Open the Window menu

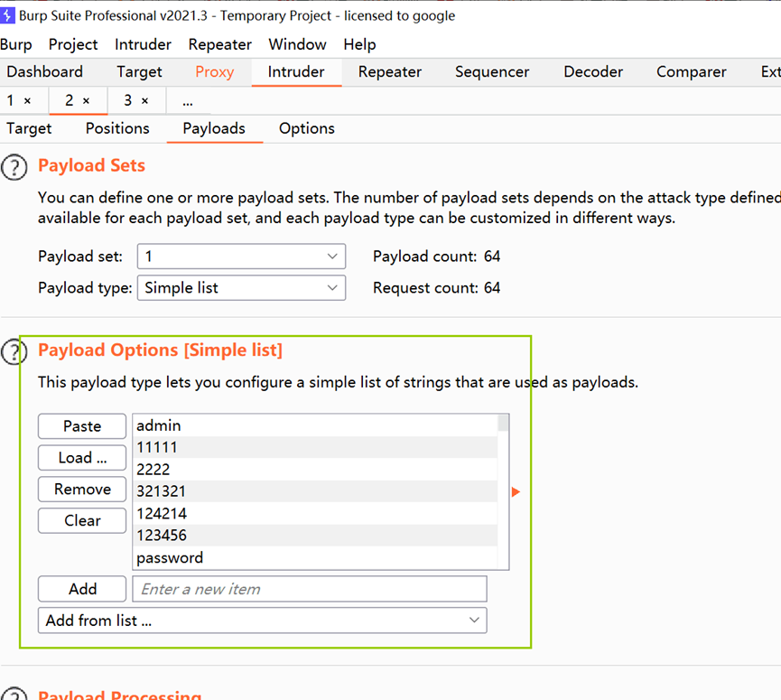pyautogui.click(x=297, y=44)
